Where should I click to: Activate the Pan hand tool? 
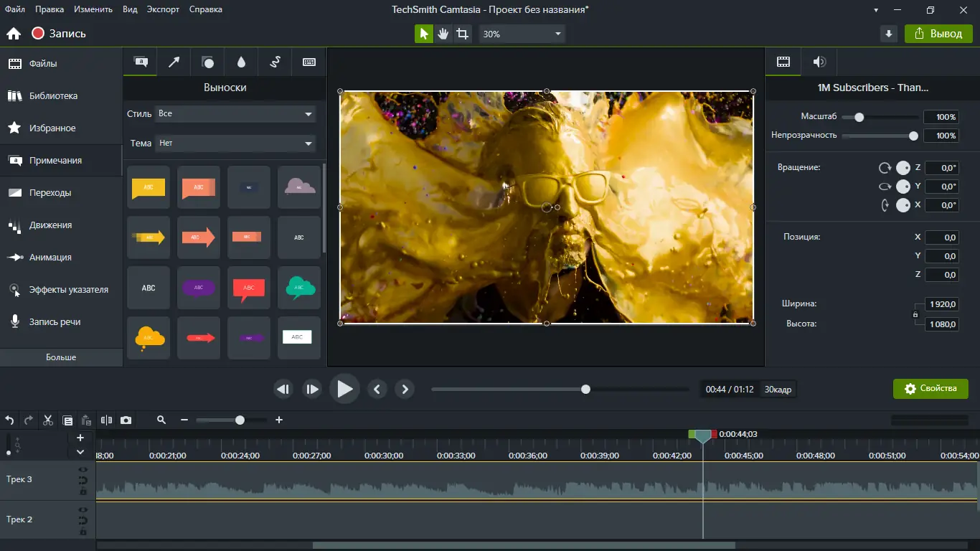point(443,34)
